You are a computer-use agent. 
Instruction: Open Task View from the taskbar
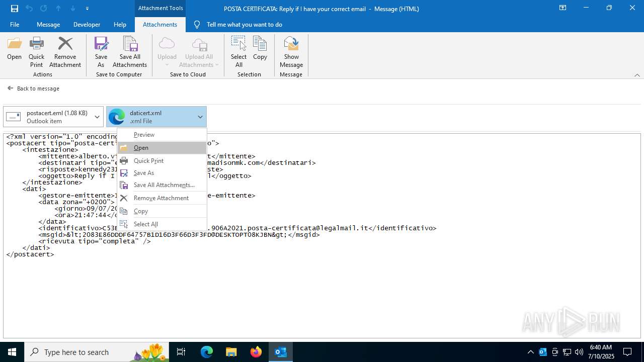point(181,352)
